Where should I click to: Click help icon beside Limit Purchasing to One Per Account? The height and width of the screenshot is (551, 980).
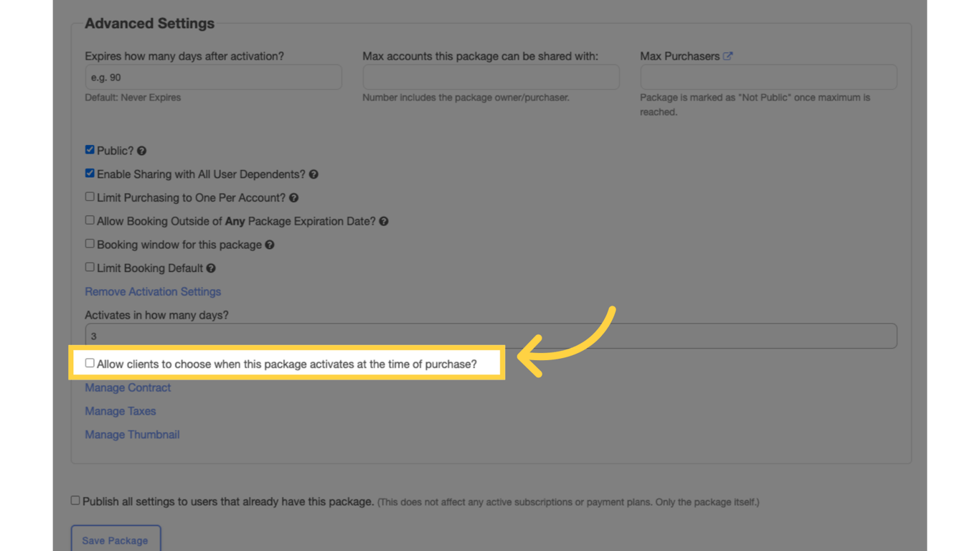coord(293,198)
